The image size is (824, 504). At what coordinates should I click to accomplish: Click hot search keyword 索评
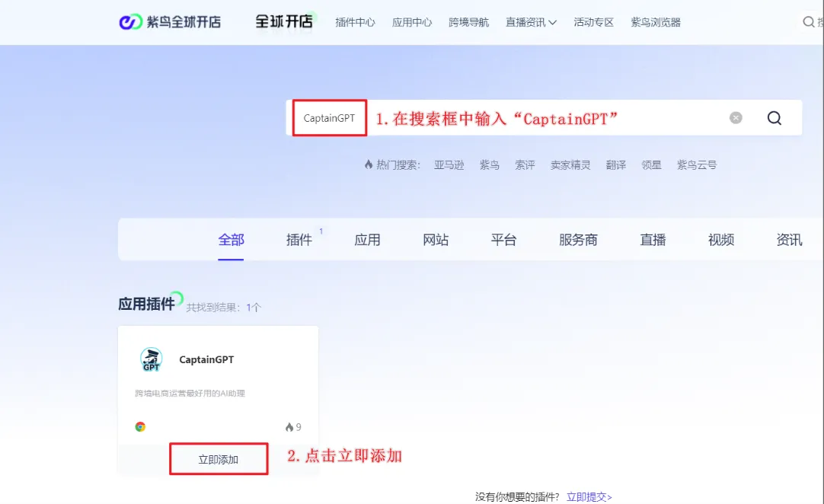525,165
